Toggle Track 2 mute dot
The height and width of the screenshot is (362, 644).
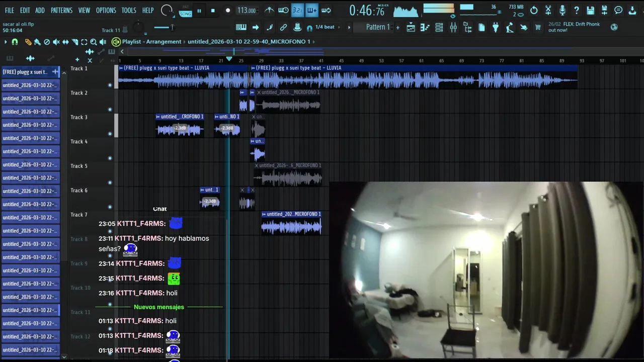click(x=110, y=109)
